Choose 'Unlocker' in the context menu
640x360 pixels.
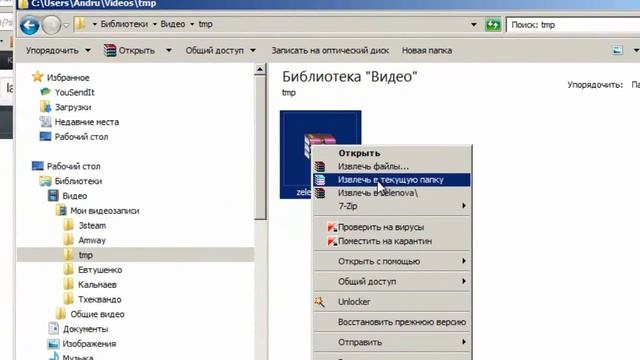pyautogui.click(x=391, y=302)
